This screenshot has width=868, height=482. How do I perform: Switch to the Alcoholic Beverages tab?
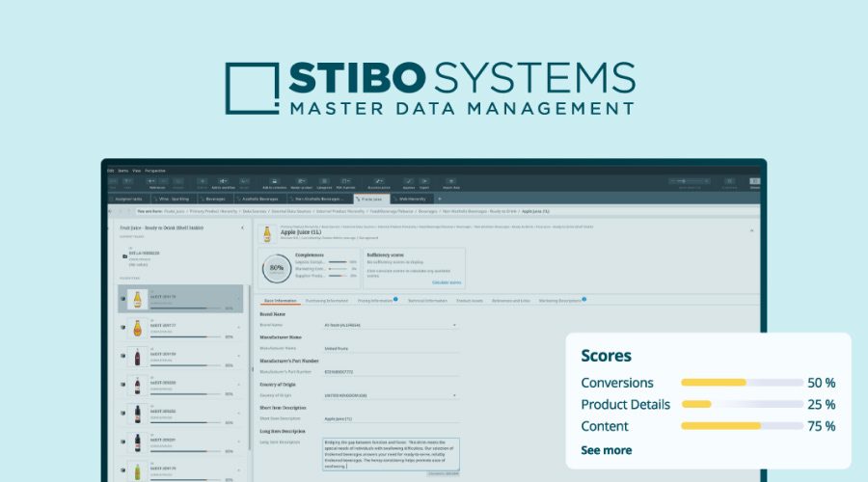pos(259,199)
